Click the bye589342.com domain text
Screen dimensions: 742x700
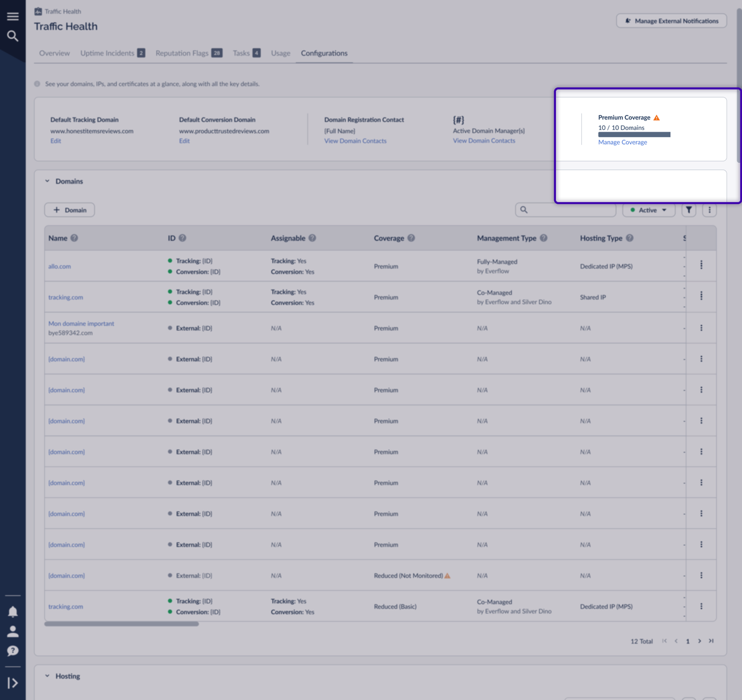(x=70, y=333)
